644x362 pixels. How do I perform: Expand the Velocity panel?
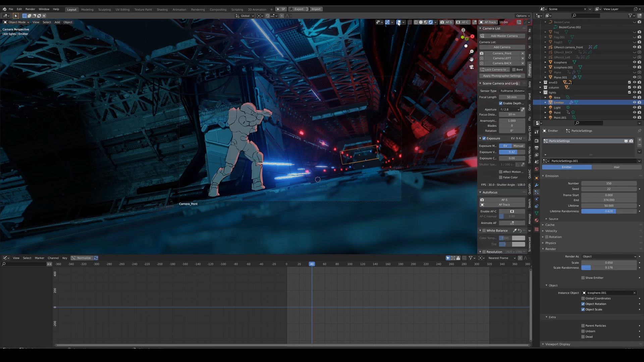(x=551, y=231)
